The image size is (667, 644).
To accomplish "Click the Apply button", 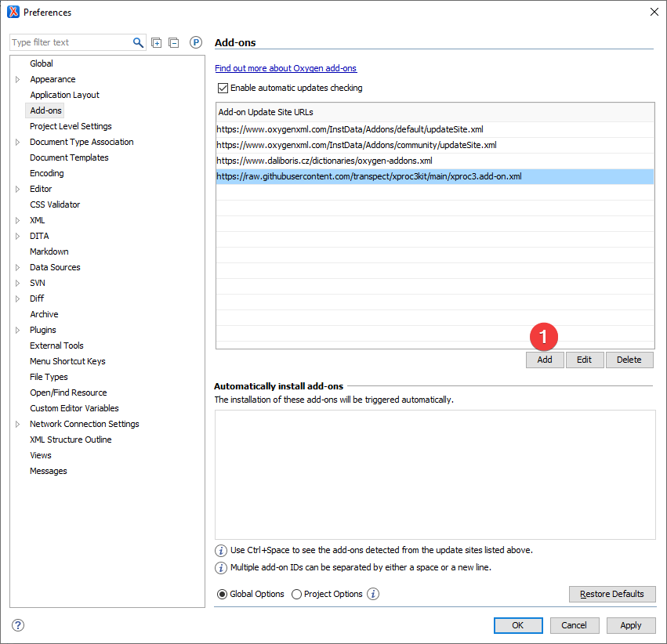I will pos(630,625).
